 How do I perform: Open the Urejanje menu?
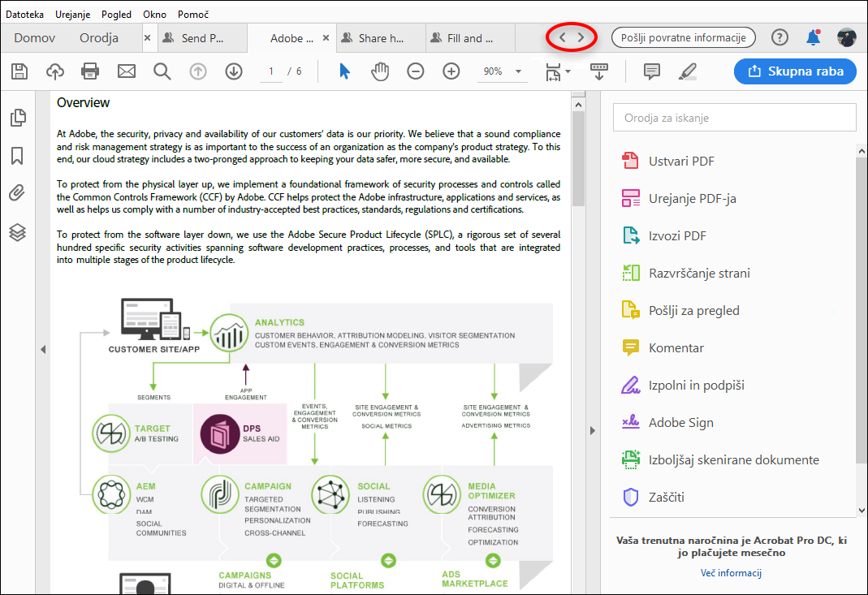coord(72,15)
